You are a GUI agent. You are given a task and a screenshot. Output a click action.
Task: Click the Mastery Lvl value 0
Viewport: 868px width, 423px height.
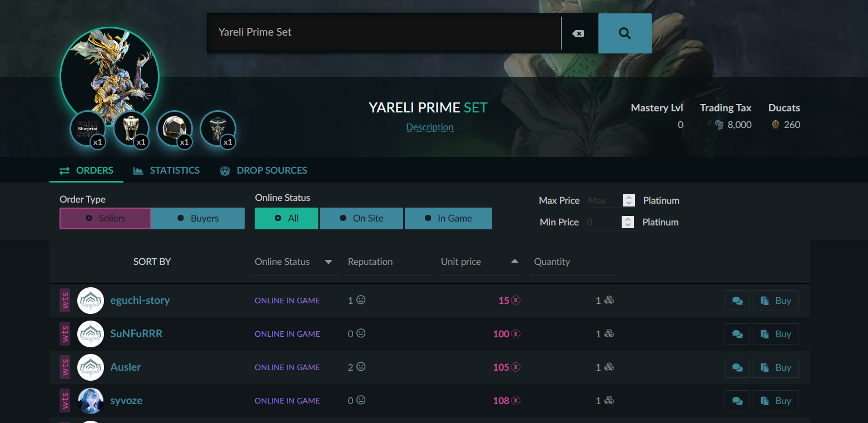(x=680, y=125)
